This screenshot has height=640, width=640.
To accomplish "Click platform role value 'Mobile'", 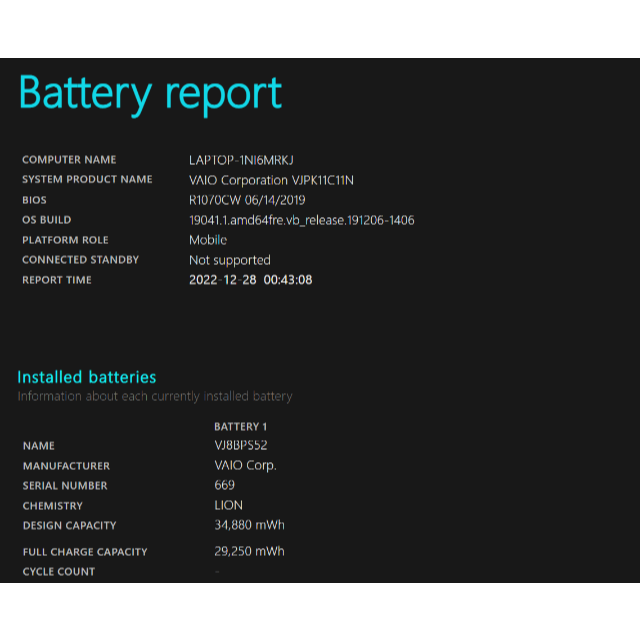I will (208, 240).
